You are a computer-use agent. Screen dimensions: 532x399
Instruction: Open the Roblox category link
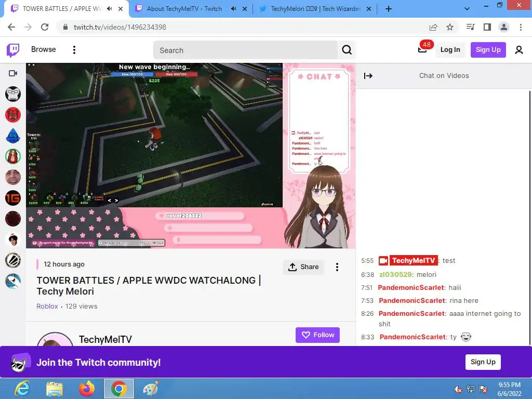(47, 306)
